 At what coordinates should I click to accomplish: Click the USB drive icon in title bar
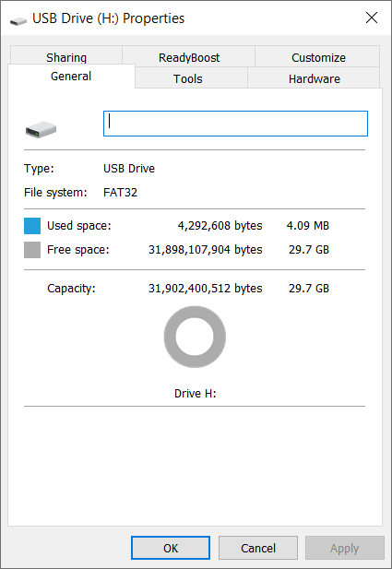tap(18, 21)
